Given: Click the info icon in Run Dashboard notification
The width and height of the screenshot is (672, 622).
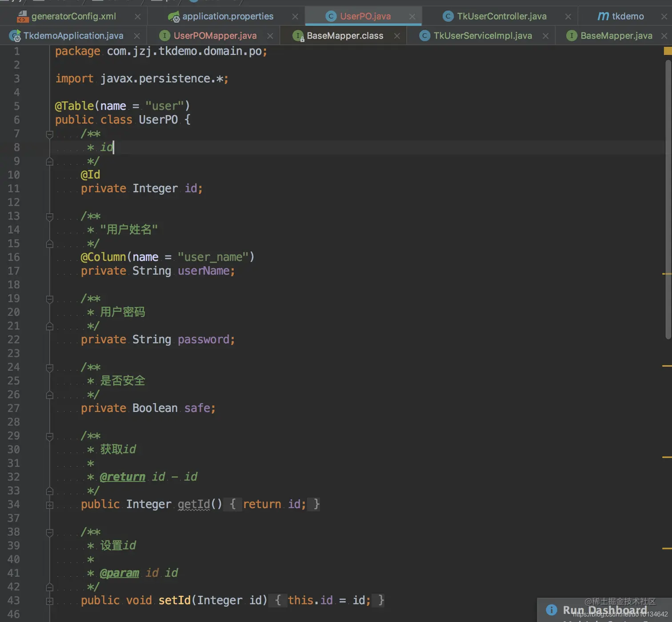Looking at the screenshot, I should [552, 610].
